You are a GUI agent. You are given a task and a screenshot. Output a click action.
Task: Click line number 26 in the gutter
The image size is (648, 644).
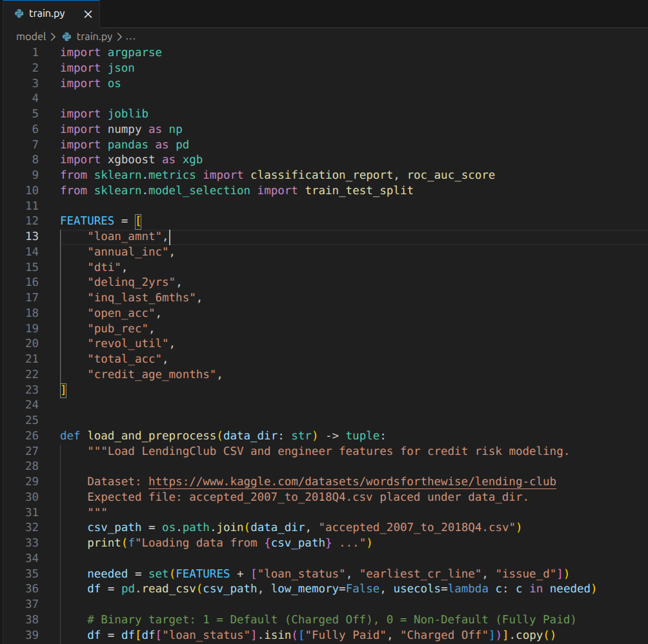coord(32,436)
